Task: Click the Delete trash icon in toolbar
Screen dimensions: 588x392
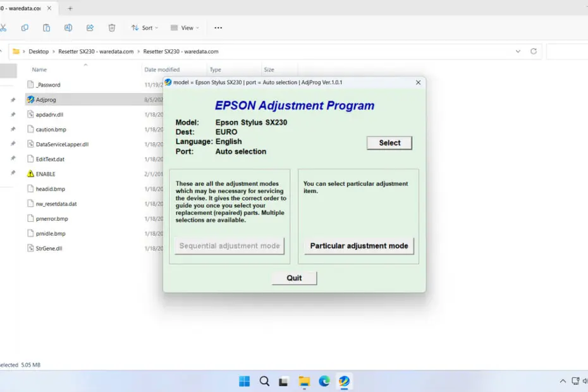Action: [112, 28]
